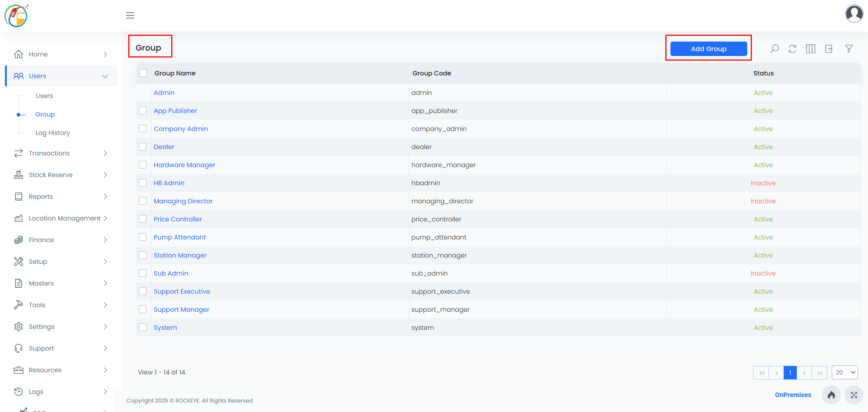Check the Company Admin row checkbox
Viewport: 868px width, 412px height.
tap(143, 129)
